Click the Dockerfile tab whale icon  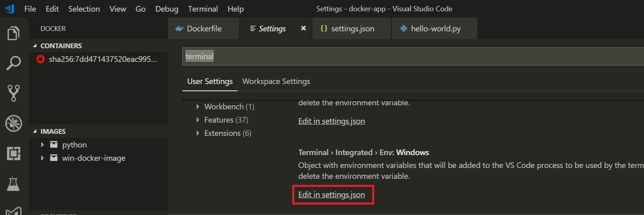coord(179,29)
